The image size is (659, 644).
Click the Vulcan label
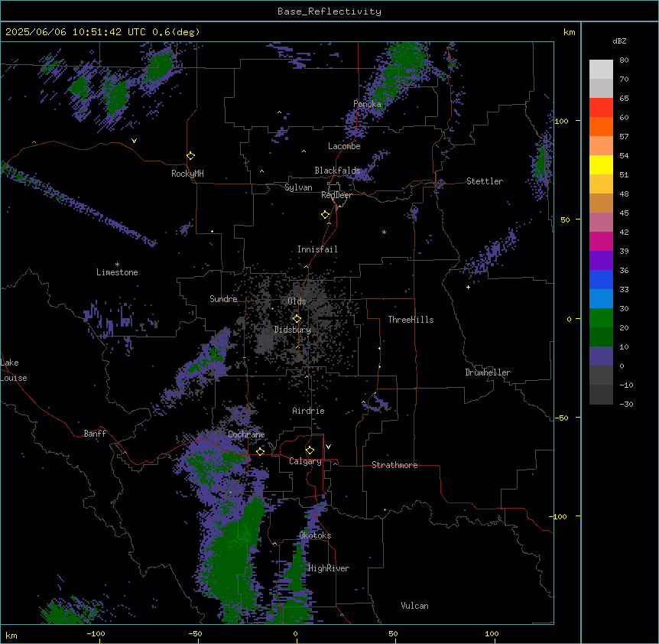414,606
